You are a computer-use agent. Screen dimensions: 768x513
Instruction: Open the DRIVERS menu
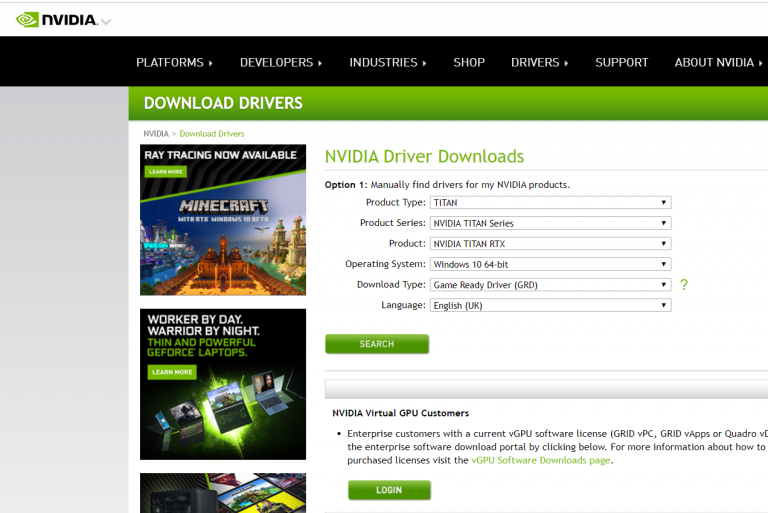(x=539, y=62)
